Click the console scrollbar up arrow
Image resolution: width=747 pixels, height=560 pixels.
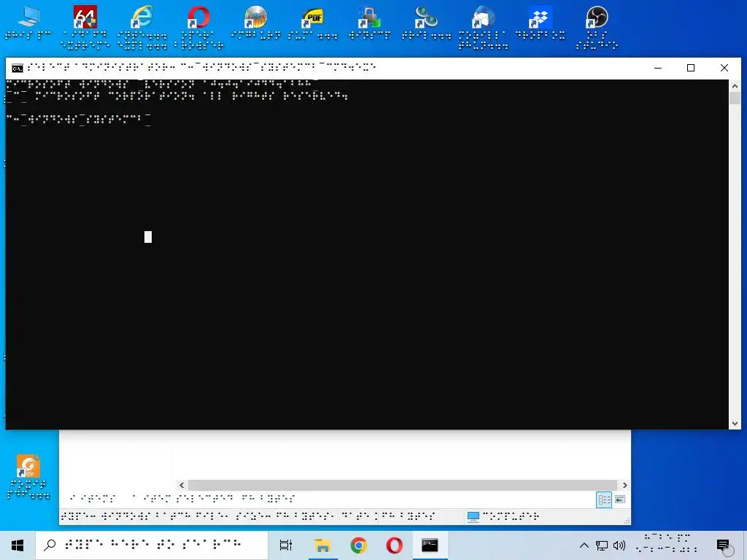pyautogui.click(x=735, y=86)
